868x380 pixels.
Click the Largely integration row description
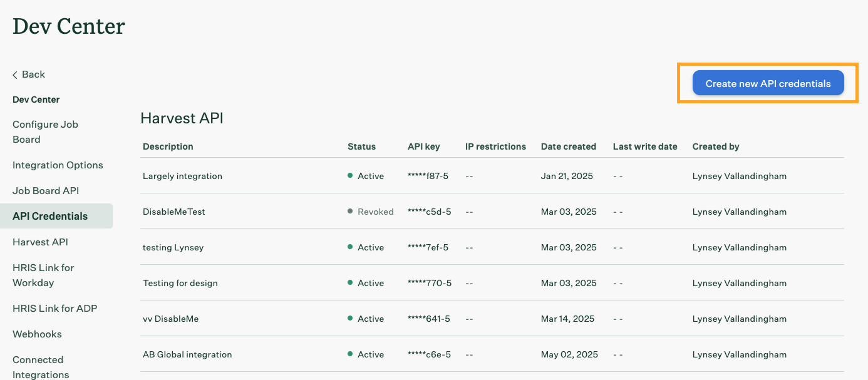point(182,177)
